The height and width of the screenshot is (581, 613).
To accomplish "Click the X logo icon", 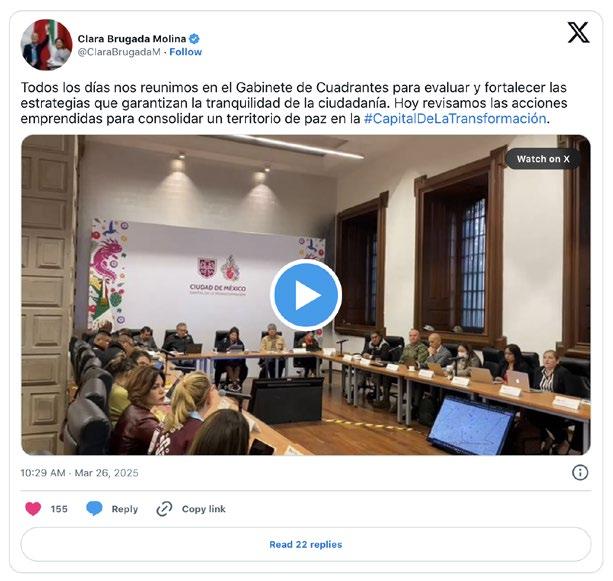I will (578, 32).
